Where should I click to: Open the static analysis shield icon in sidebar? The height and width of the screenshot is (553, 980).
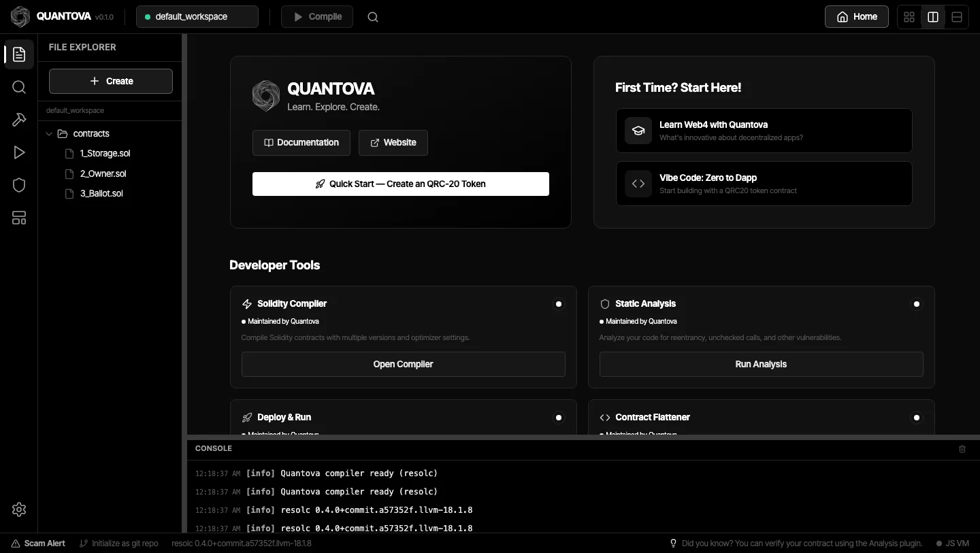pyautogui.click(x=19, y=185)
